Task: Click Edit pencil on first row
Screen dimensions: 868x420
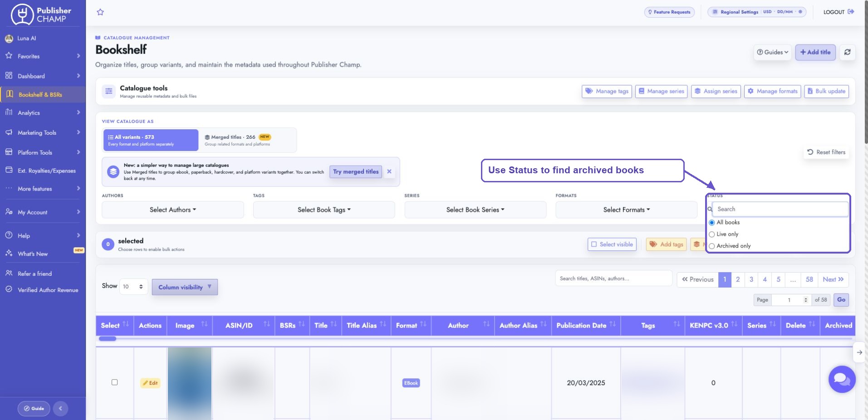Action: (150, 383)
